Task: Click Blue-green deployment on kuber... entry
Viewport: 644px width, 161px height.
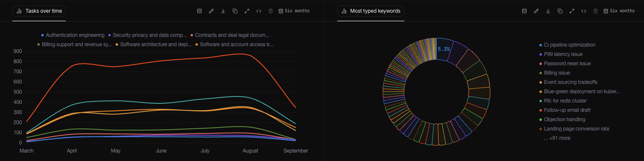Action: pyautogui.click(x=580, y=92)
